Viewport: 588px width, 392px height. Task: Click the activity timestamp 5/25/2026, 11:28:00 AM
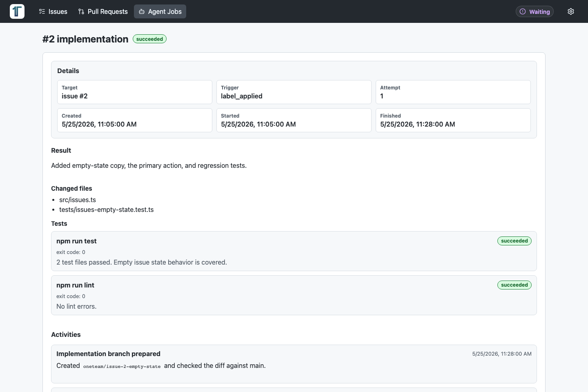coord(502,354)
